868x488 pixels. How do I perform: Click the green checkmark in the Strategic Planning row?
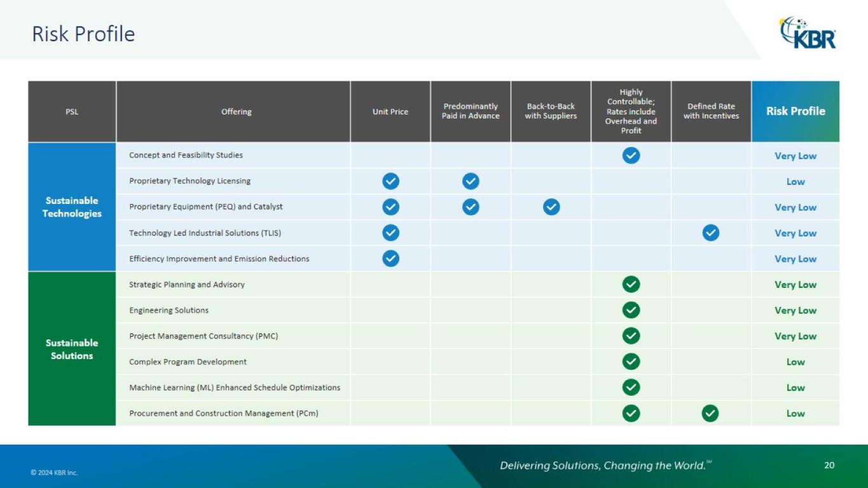[x=631, y=285]
